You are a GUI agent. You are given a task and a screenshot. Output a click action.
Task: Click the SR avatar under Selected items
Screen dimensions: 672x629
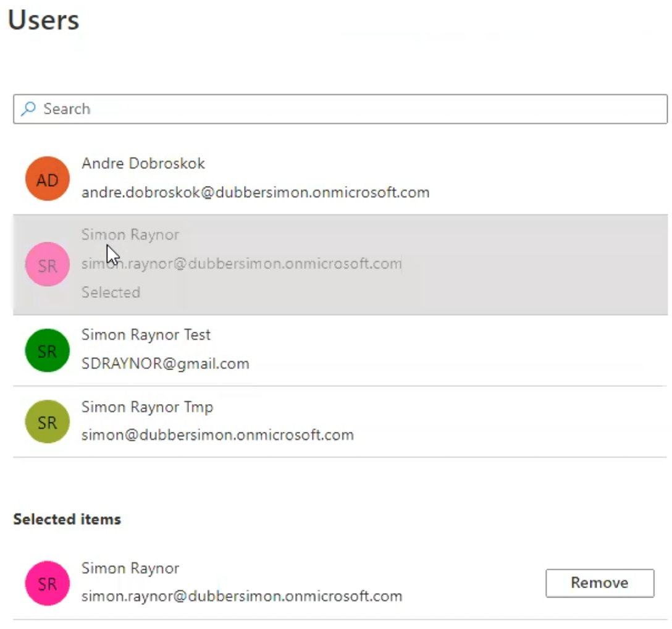[47, 583]
